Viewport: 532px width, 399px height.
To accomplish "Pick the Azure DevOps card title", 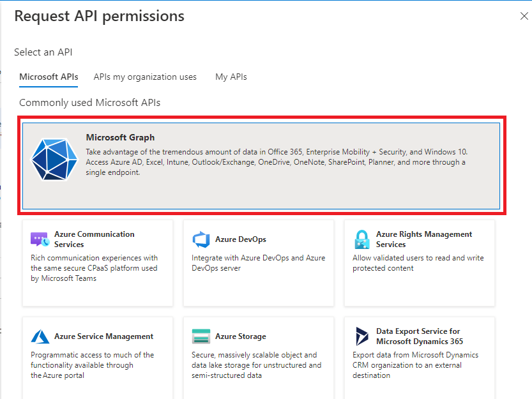I will click(x=241, y=239).
